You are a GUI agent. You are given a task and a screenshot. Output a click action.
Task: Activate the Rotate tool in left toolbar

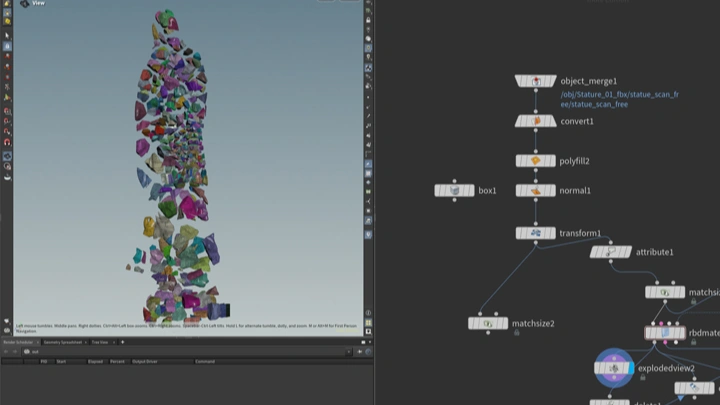tap(7, 67)
